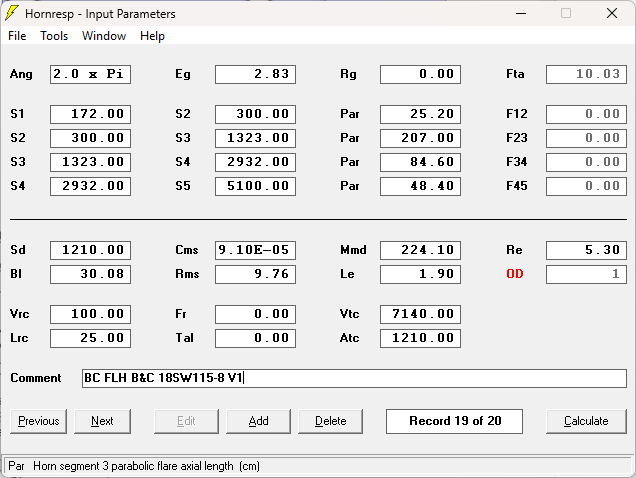This screenshot has height=478, width=636.
Task: Close the Hornresp window
Action: [x=612, y=13]
